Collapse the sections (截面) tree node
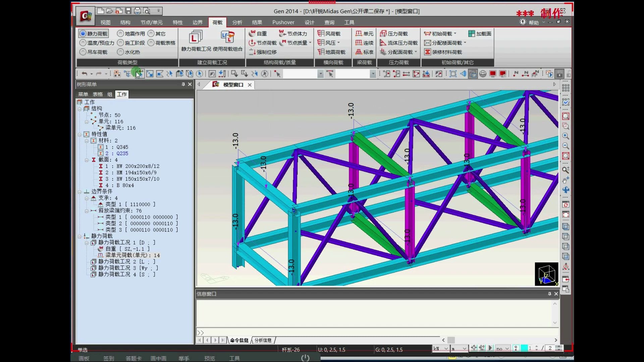The height and width of the screenshot is (362, 644). [x=87, y=160]
